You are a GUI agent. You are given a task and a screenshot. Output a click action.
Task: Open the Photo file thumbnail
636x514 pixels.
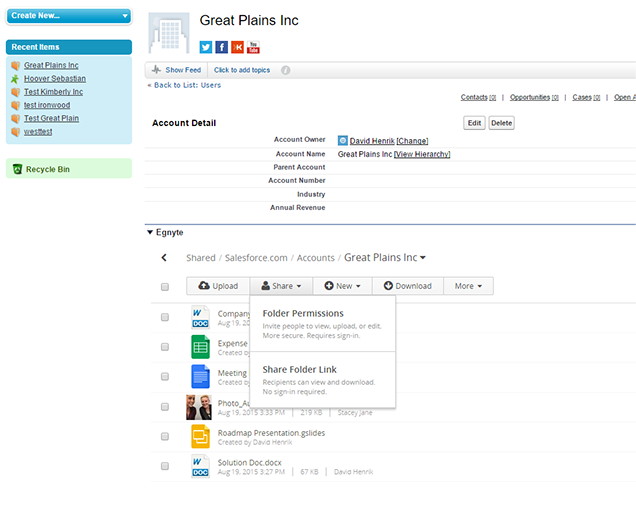[198, 407]
